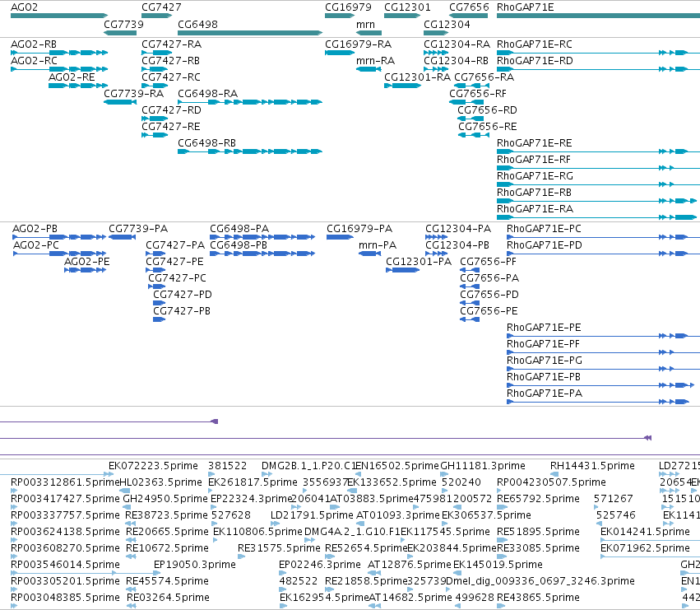
Task: Select the CG12301 gene label
Action: [x=408, y=7]
